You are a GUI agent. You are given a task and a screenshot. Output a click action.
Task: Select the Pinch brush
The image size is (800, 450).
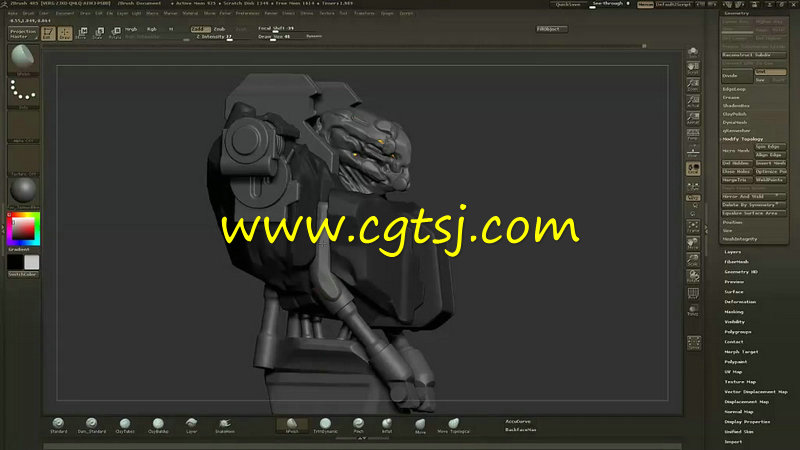(x=359, y=426)
